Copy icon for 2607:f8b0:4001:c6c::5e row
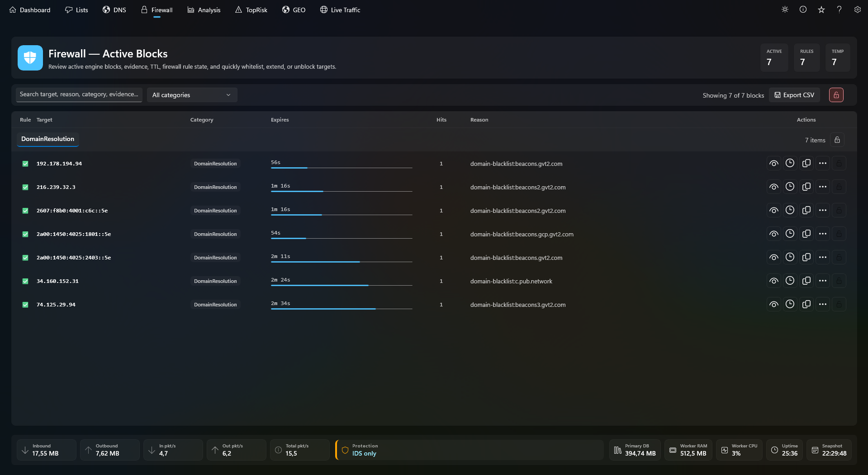 tap(806, 210)
